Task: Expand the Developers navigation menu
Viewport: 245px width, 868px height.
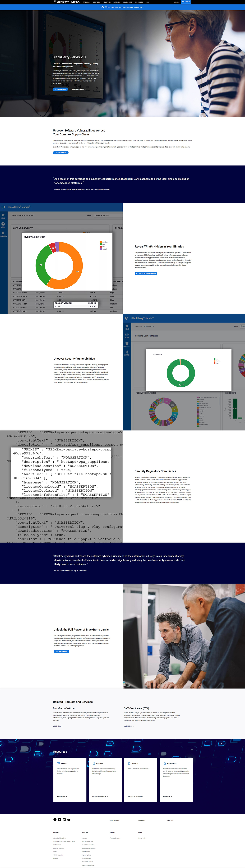Action: 128,2
